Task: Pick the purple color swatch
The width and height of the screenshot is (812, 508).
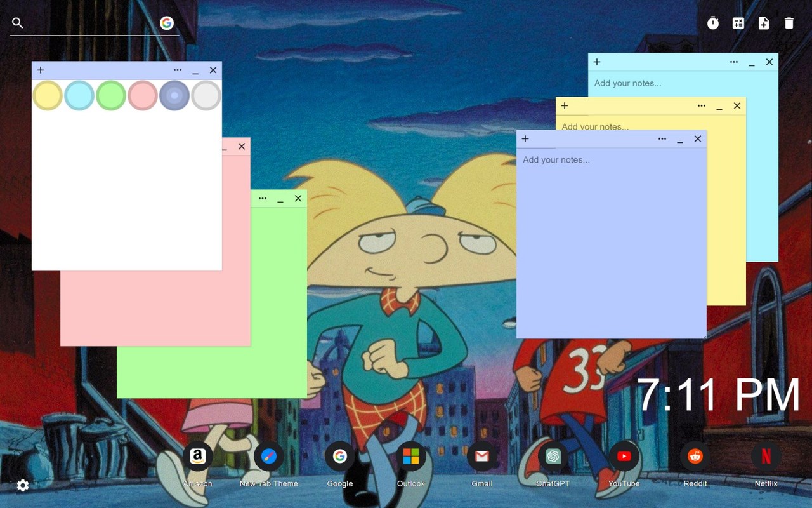Action: 174,96
